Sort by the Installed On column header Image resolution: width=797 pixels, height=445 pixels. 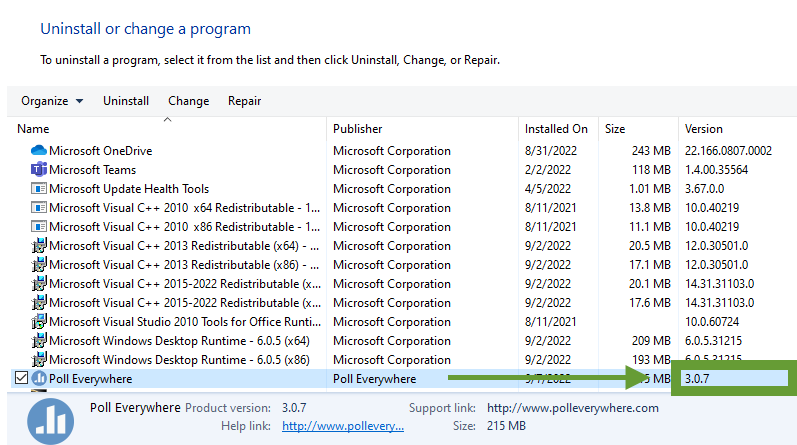click(556, 129)
